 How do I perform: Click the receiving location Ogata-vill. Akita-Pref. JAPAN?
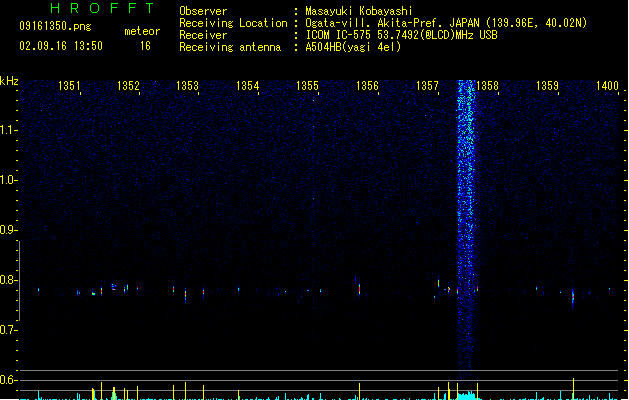pos(392,23)
